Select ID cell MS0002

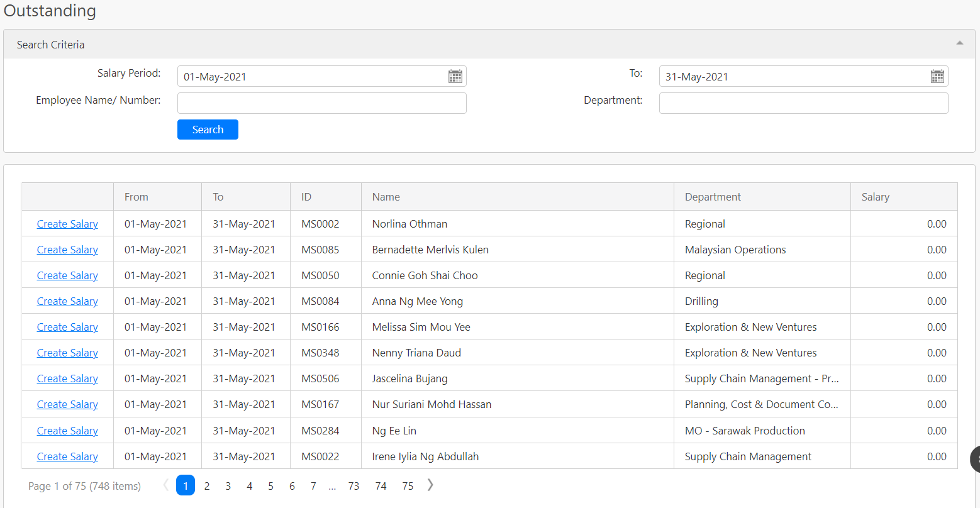click(326, 224)
